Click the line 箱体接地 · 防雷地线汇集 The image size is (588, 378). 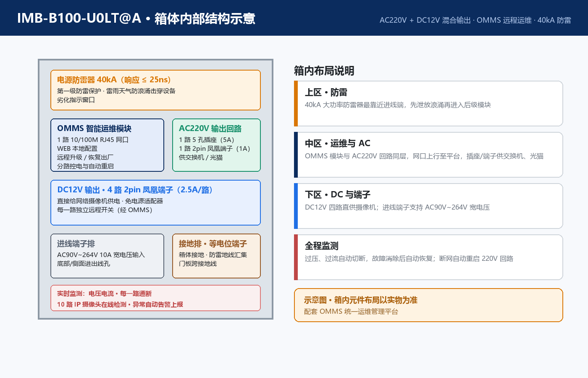point(213,255)
